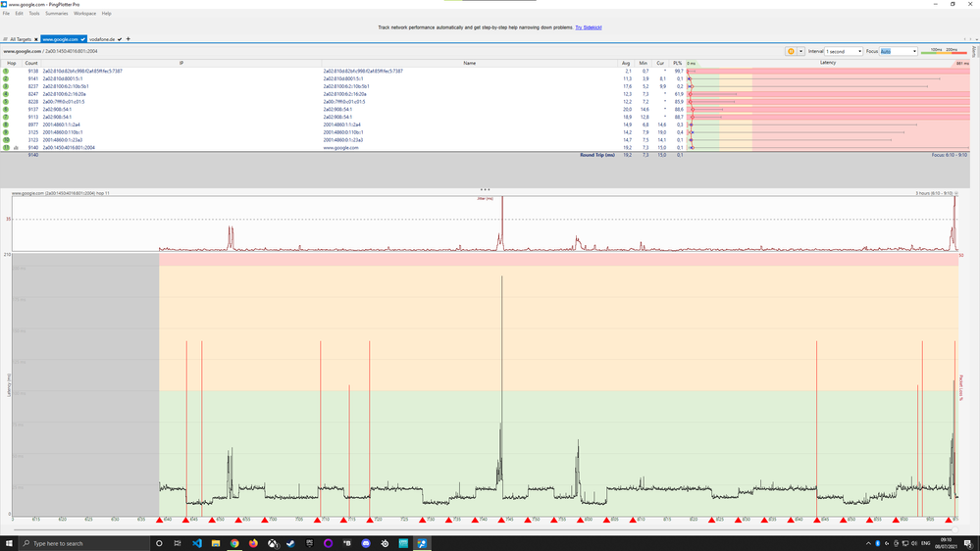Screen dimensions: 980x551
Task: Click the Try Sidekick! link
Action: point(590,27)
